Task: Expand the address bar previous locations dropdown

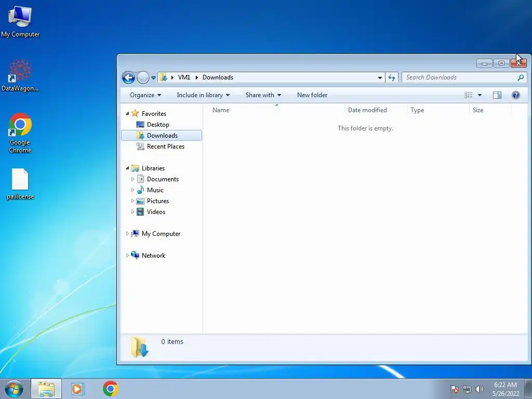Action: tap(380, 78)
